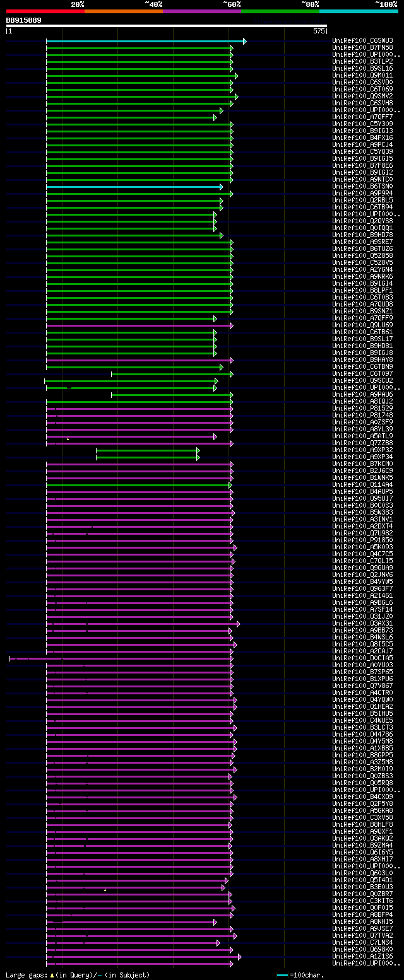404x980 pixels.
Task: Open the UniRef100_C7LNS4 hit
Action: click(362, 942)
